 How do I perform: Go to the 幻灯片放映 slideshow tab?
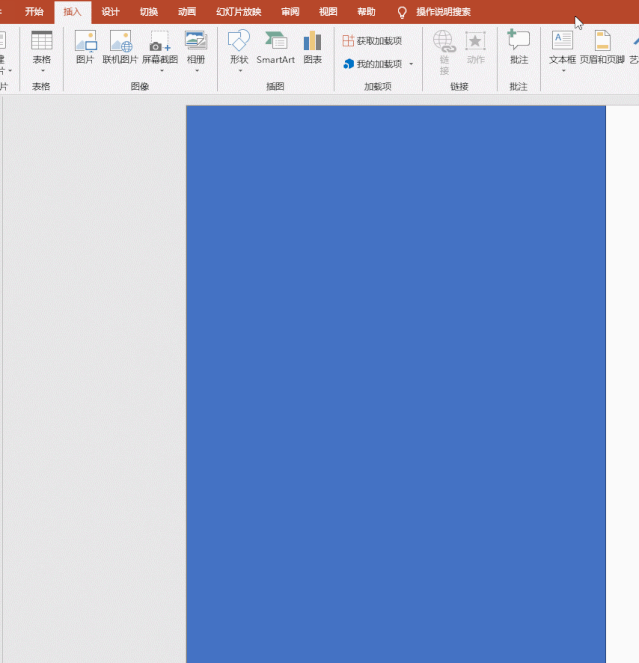point(238,12)
